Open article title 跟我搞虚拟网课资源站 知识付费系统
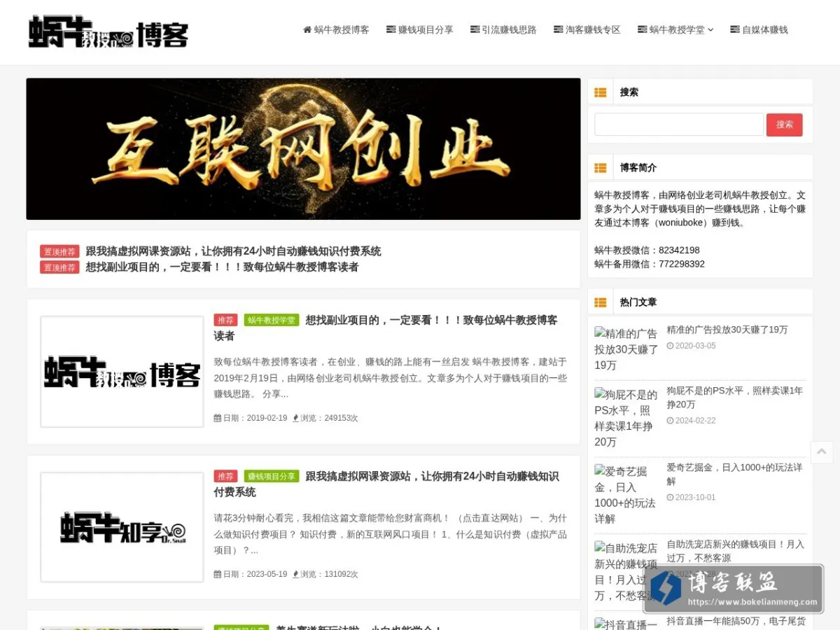 tap(386, 484)
